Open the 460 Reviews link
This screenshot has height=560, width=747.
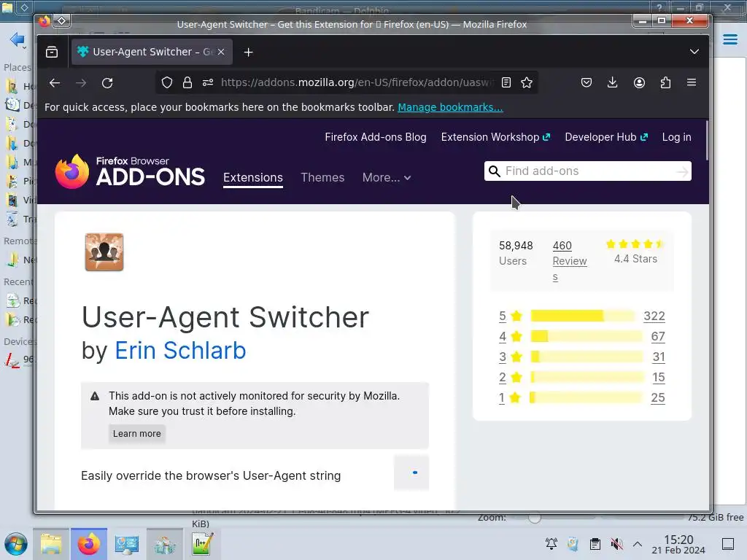[570, 261]
